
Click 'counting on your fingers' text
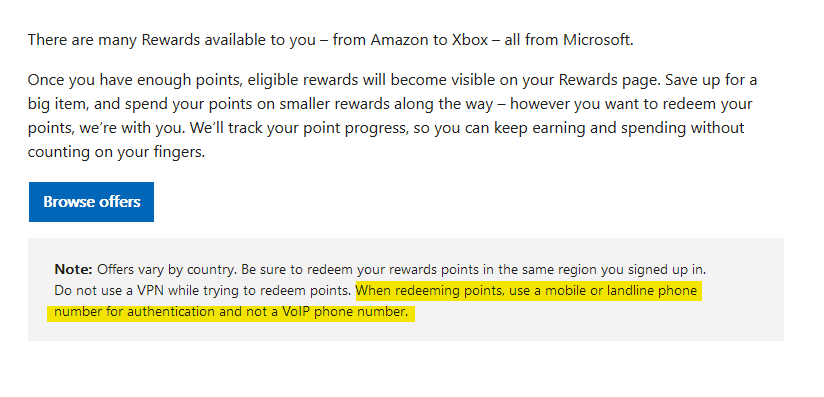click(116, 152)
